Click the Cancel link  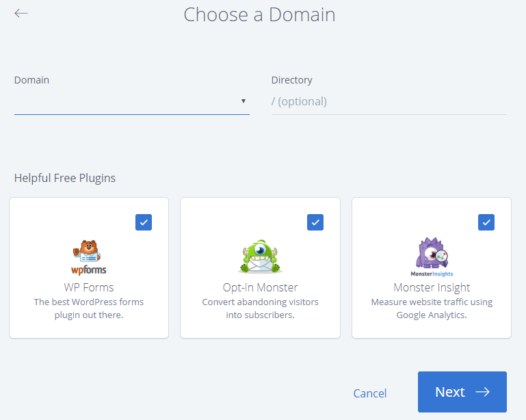369,393
